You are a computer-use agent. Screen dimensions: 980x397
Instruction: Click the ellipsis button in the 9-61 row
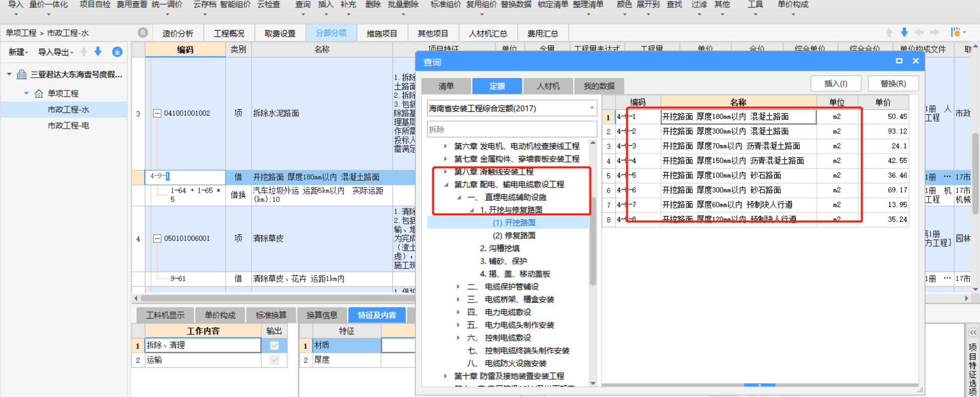(x=947, y=278)
